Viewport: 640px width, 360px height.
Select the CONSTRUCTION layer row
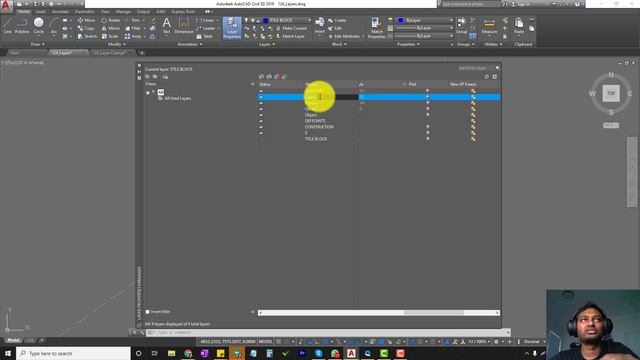tap(379, 127)
